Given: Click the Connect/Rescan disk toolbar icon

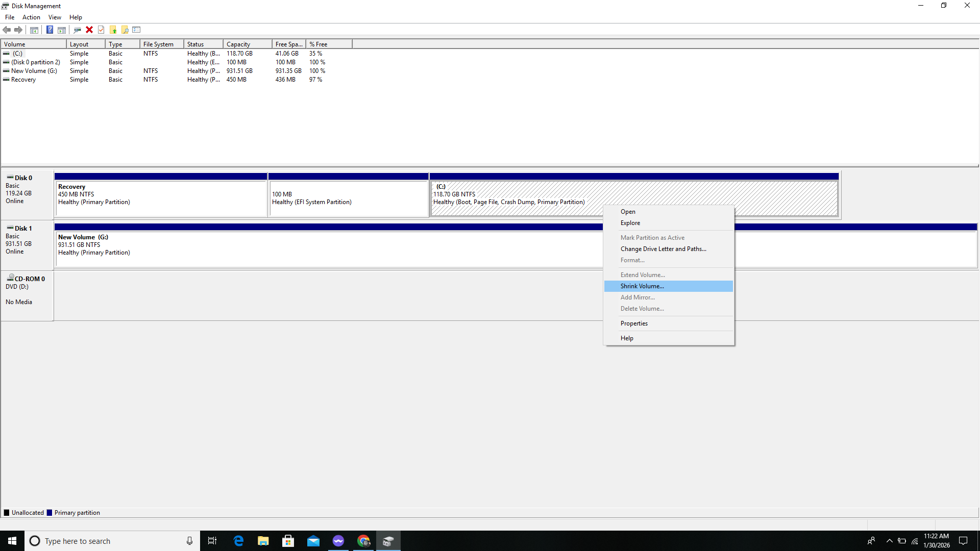Looking at the screenshot, I should [77, 30].
